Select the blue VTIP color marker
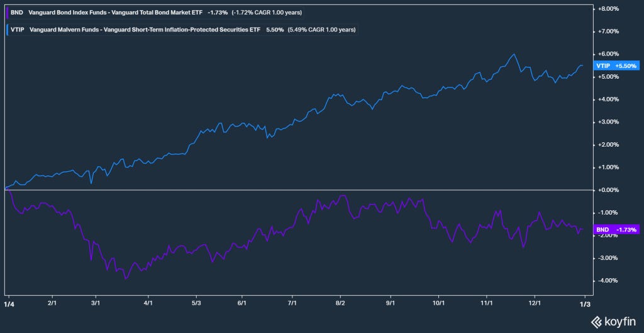Image resolution: width=644 pixels, height=333 pixels. coord(8,30)
